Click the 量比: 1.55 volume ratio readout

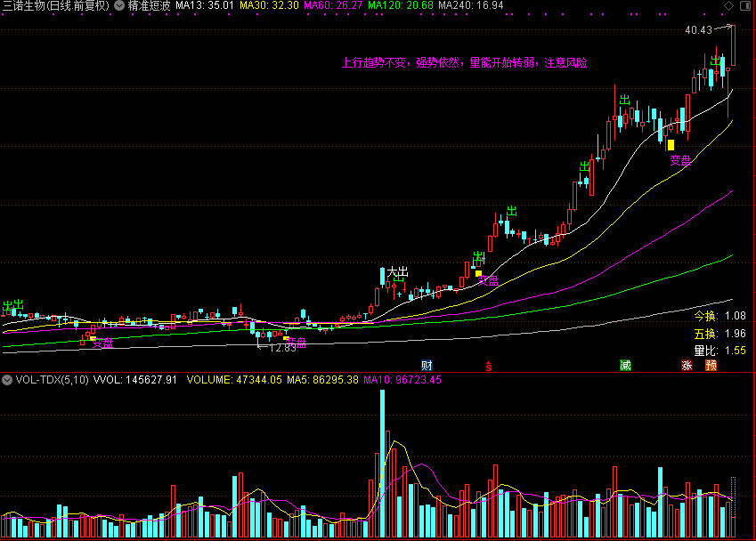tap(719, 351)
